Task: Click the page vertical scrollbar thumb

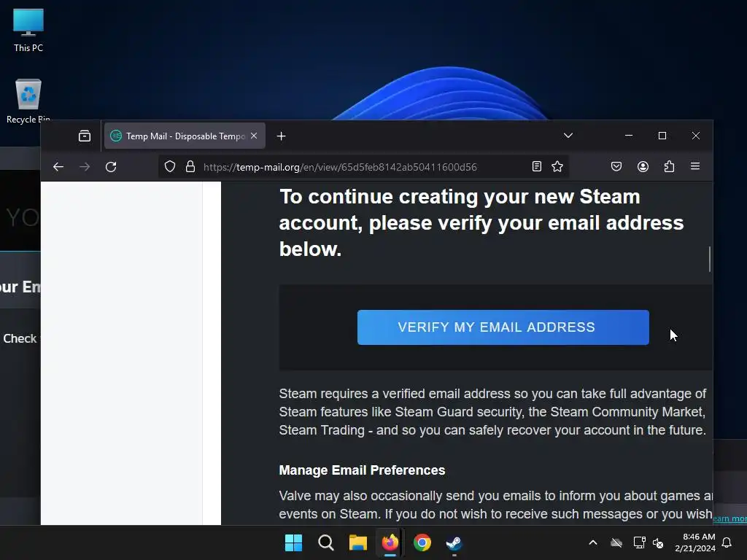Action: 710,259
